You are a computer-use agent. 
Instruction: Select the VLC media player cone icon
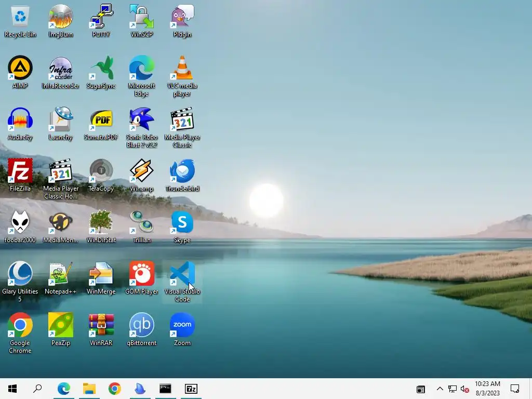[x=182, y=76]
